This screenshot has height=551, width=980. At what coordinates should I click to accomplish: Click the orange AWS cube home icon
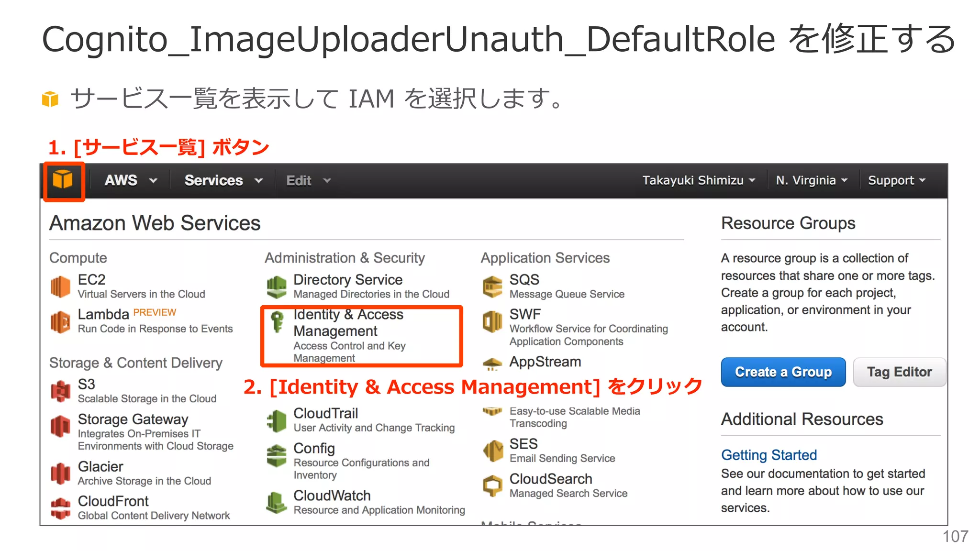pos(63,180)
